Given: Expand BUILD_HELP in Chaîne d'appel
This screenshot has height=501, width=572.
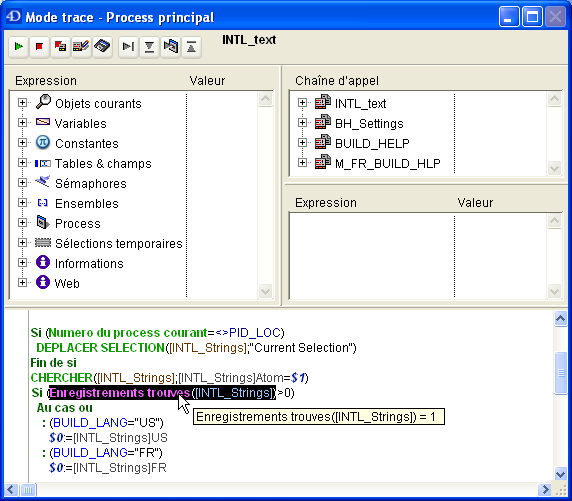Looking at the screenshot, I should pos(302,143).
